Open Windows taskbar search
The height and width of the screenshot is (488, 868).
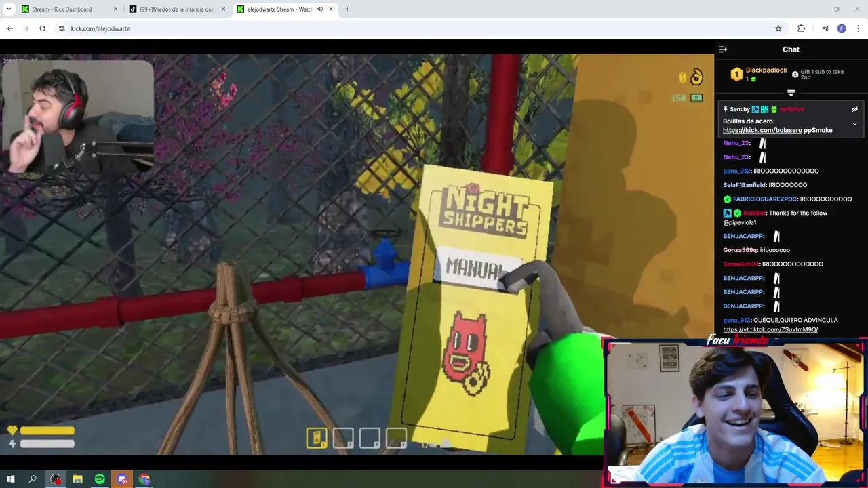tap(33, 479)
